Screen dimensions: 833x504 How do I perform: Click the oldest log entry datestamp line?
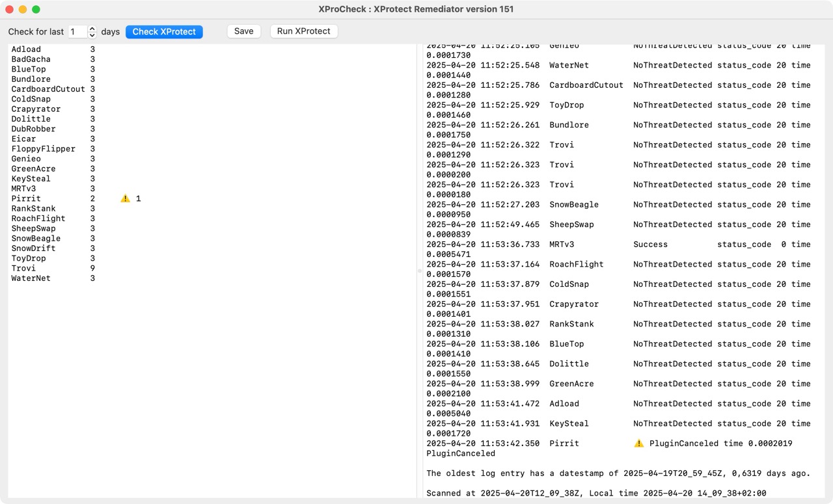point(618,473)
